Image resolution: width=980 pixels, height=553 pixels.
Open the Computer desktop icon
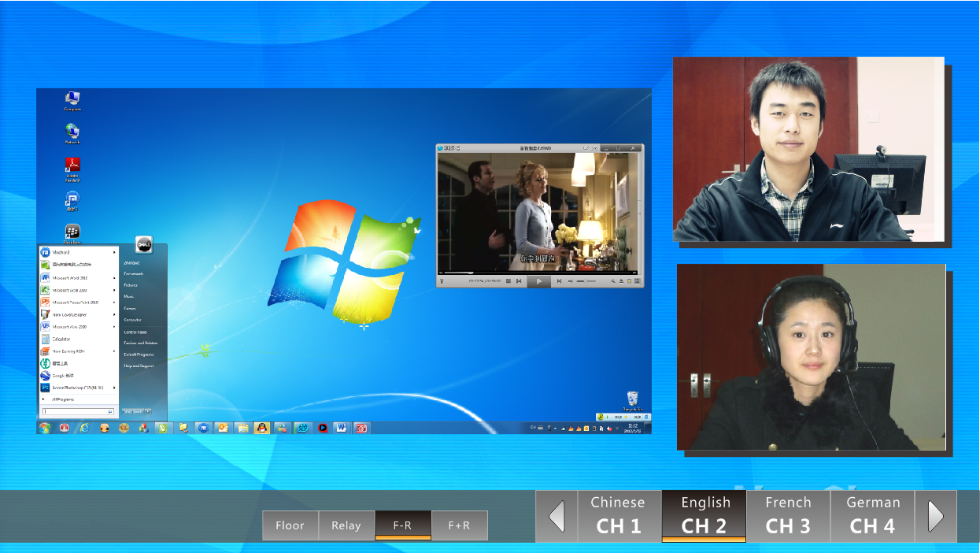[72, 101]
